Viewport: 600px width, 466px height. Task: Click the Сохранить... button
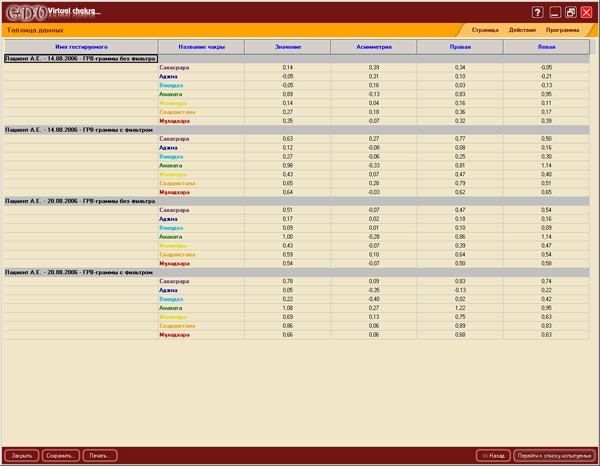[x=61, y=455]
